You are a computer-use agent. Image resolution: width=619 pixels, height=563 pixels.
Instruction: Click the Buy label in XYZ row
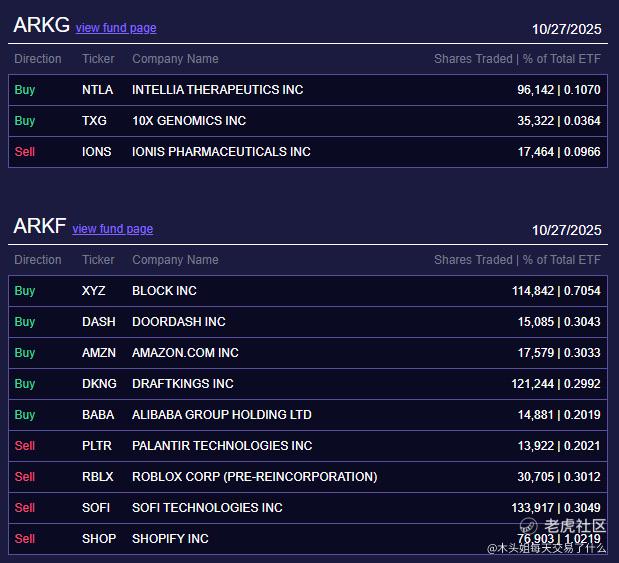pyautogui.click(x=25, y=291)
